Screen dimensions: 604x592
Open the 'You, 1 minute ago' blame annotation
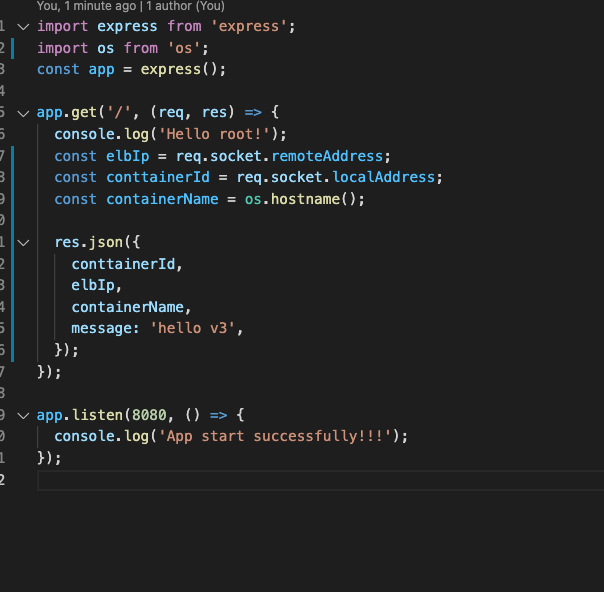[131, 6]
